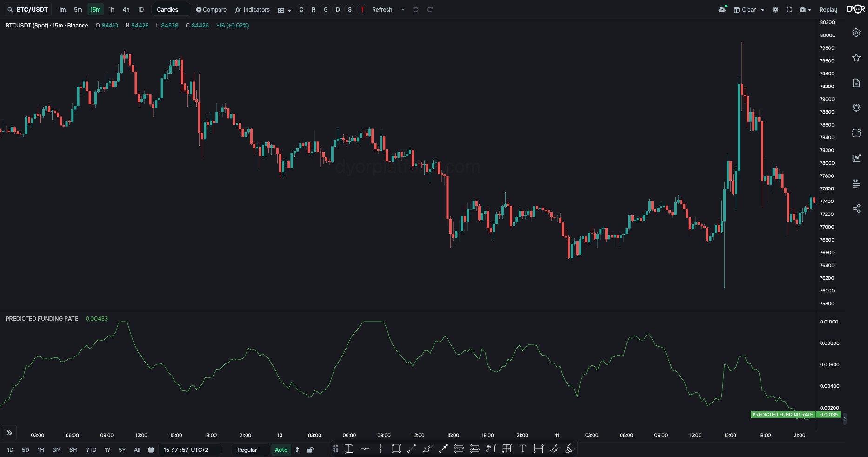The height and width of the screenshot is (457, 868).
Task: Toggle the D circular button
Action: click(x=338, y=10)
